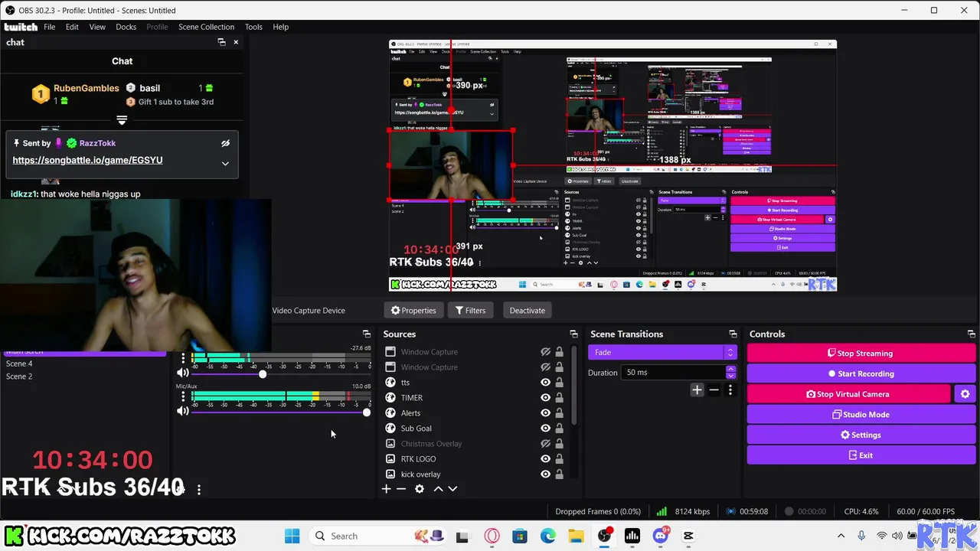Toggle lock on the tts source
Image resolution: width=980 pixels, height=551 pixels.
(559, 383)
